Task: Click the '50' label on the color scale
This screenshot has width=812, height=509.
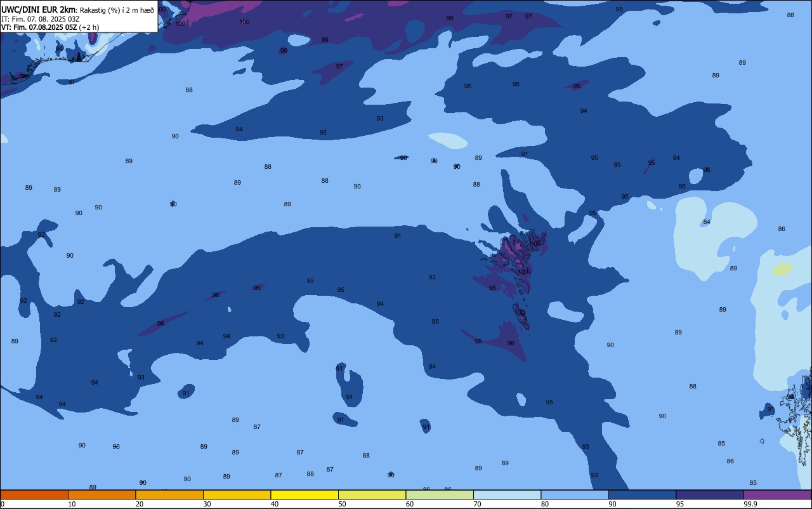Action: [342, 504]
